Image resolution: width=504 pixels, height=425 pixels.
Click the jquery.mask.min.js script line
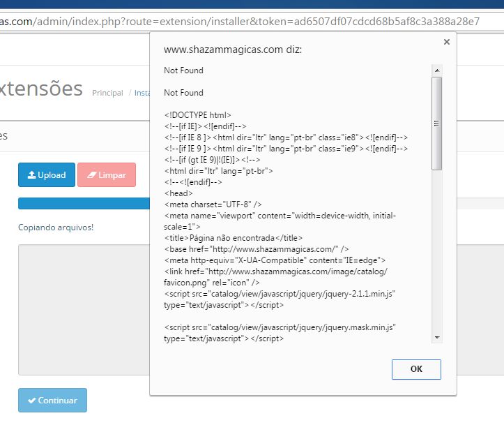[280, 333]
